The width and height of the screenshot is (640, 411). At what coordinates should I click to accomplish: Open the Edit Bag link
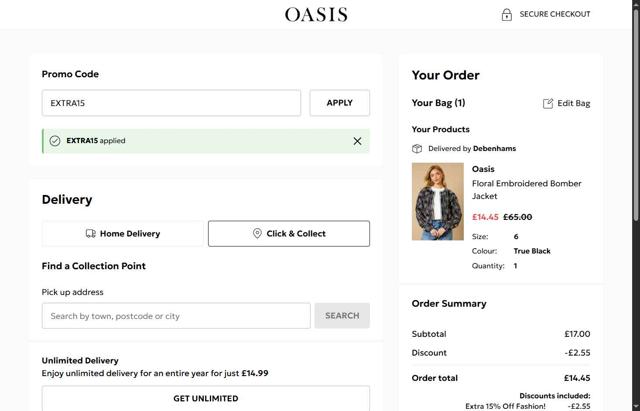coord(573,103)
